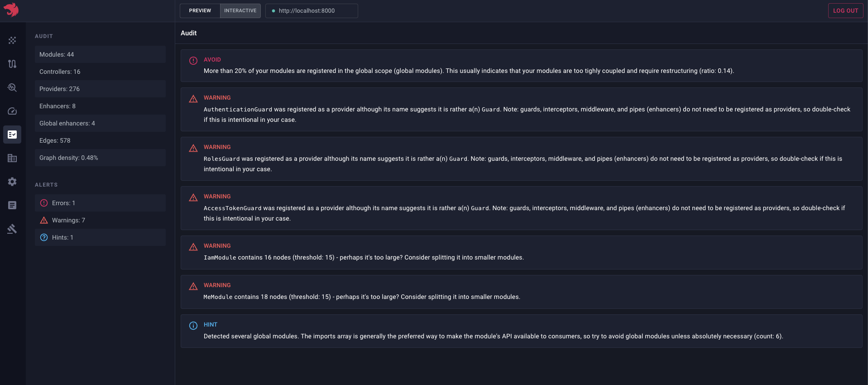Viewport: 868px width, 385px height.
Task: Click the warning triangle beside the RolesGuard alert
Action: (193, 148)
